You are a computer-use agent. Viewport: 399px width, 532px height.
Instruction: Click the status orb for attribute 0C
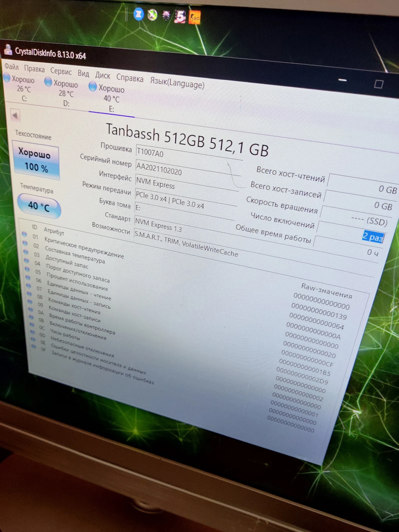[32, 325]
